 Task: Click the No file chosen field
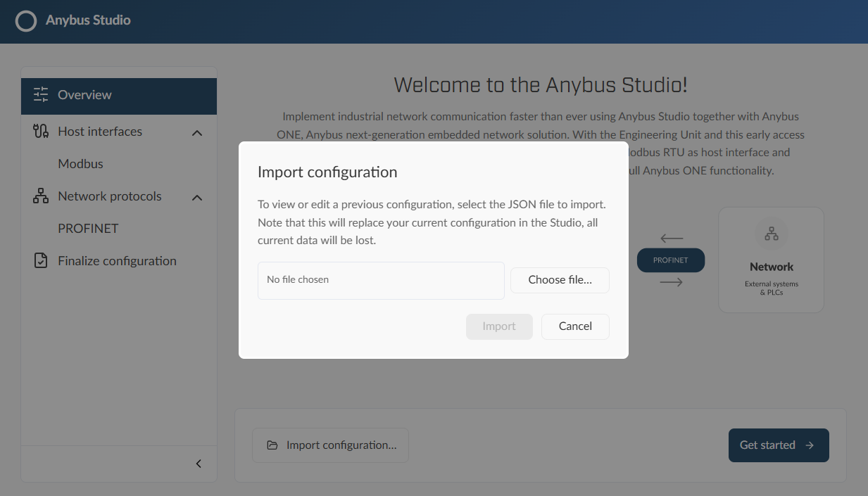point(381,281)
